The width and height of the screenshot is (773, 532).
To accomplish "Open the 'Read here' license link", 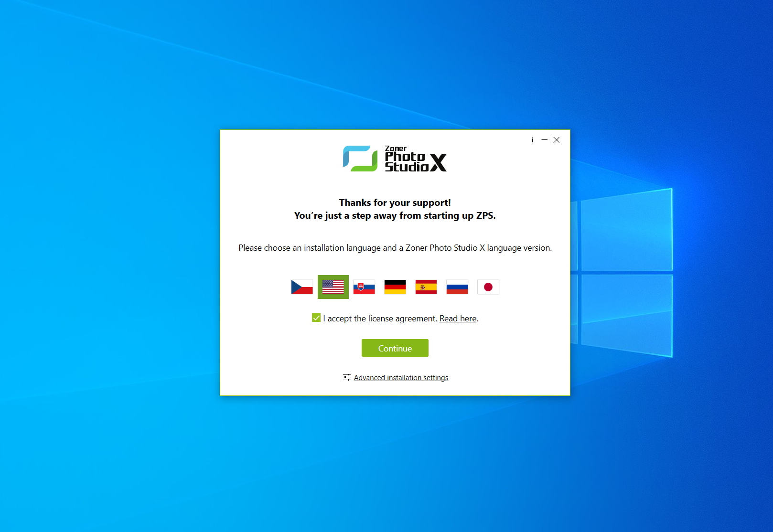I will (x=458, y=319).
